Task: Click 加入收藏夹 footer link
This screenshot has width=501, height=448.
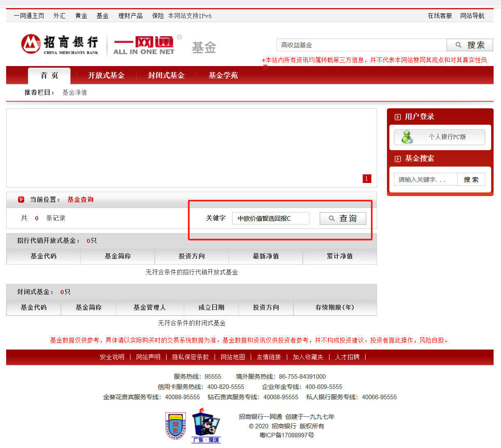Action: [308, 357]
